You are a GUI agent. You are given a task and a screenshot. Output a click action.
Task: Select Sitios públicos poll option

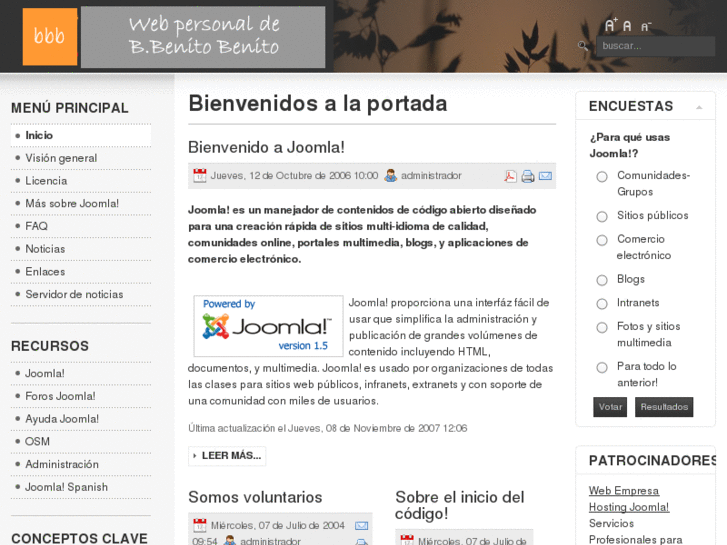click(x=602, y=217)
